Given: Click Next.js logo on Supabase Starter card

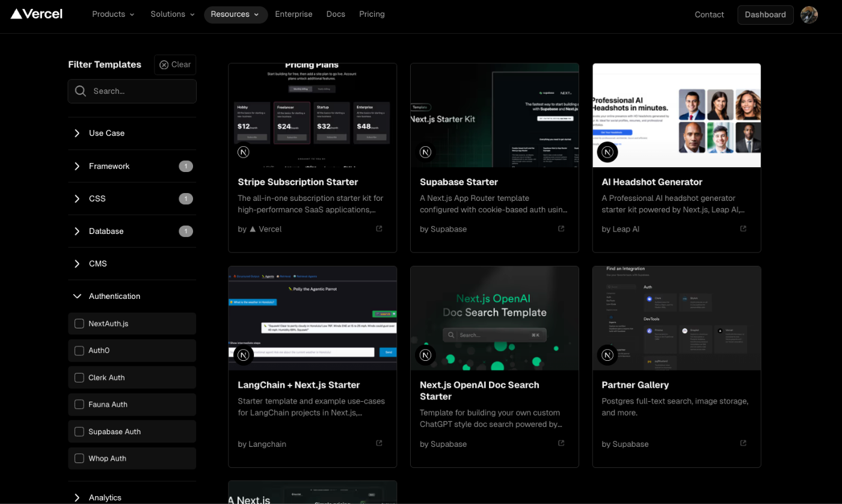Looking at the screenshot, I should point(425,152).
